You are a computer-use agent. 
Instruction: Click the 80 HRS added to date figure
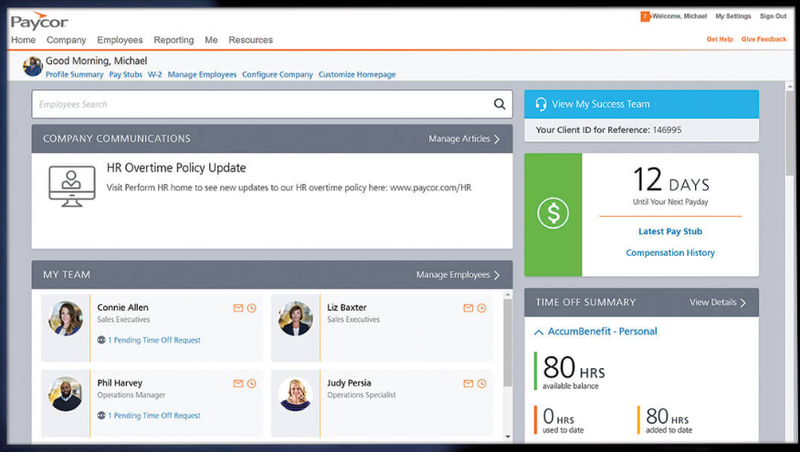pos(667,417)
